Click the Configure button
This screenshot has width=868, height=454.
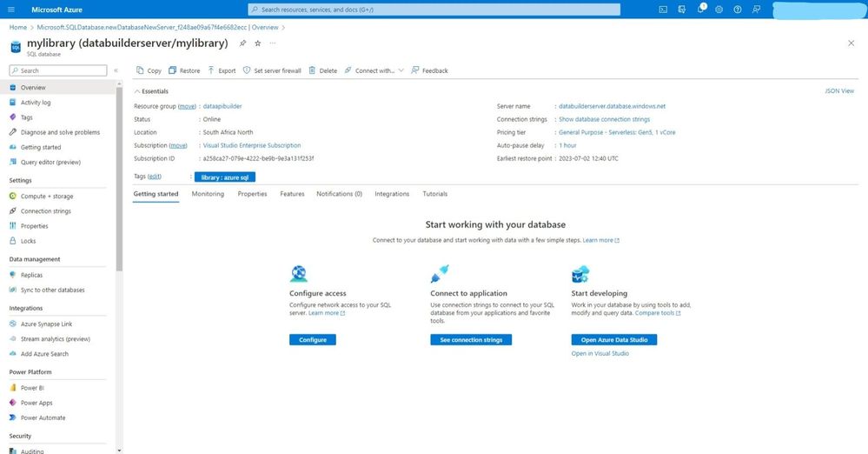pyautogui.click(x=313, y=340)
